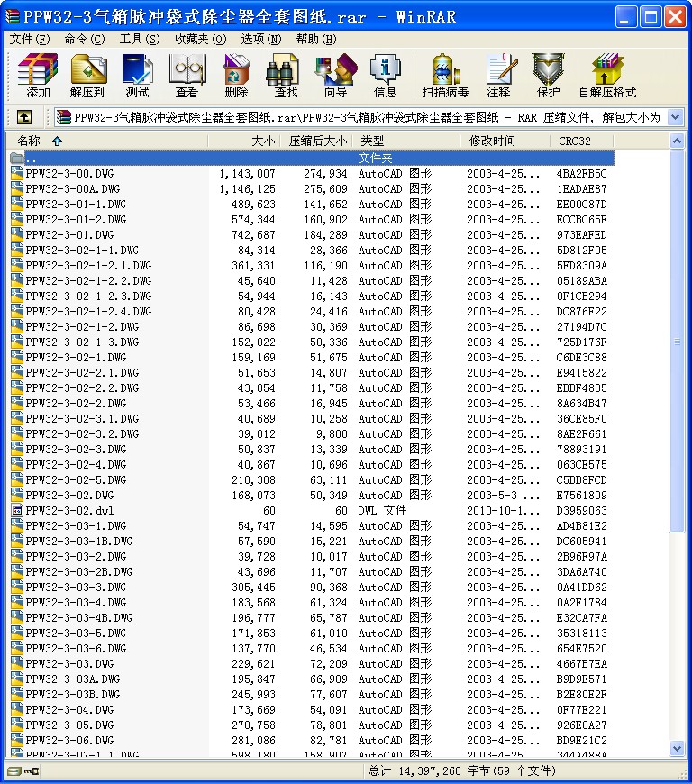
Task: Click the icon of PPW32-3-06.DWG
Action: [x=17, y=740]
